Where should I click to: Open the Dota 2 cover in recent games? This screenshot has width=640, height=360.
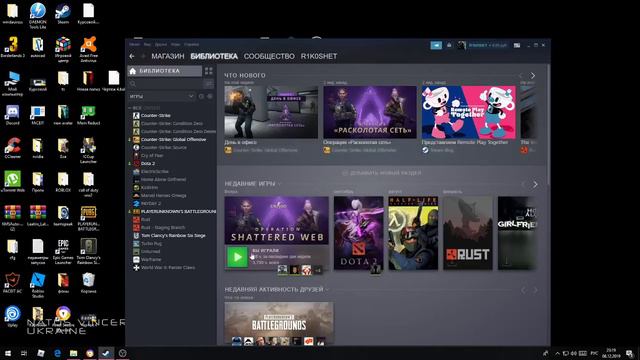coord(358,233)
